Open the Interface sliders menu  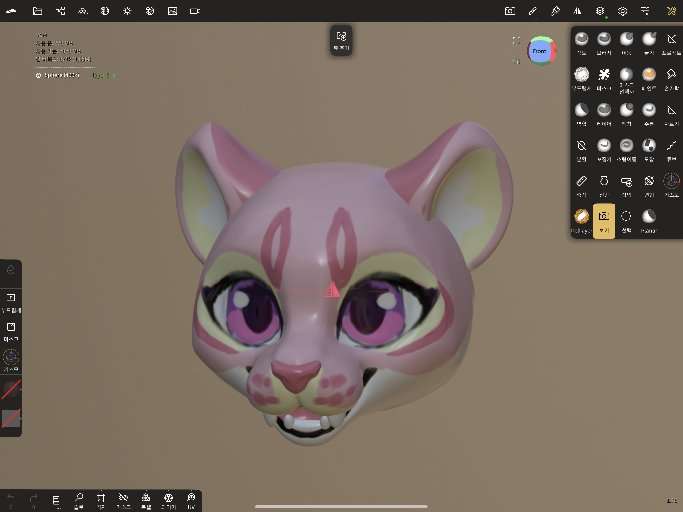pos(645,11)
